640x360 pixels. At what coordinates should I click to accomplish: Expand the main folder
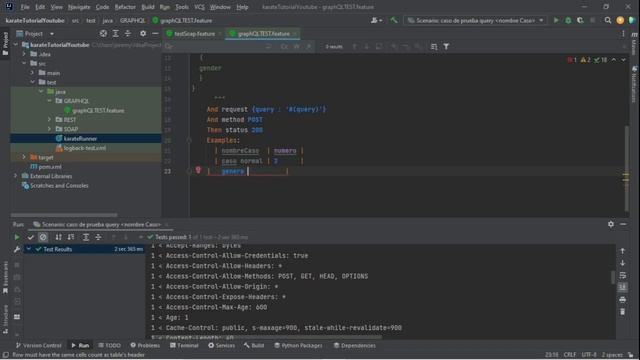click(x=33, y=73)
